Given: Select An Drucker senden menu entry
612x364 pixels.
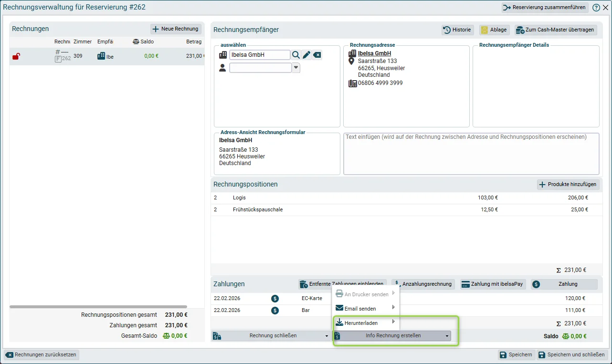Looking at the screenshot, I should click(366, 294).
